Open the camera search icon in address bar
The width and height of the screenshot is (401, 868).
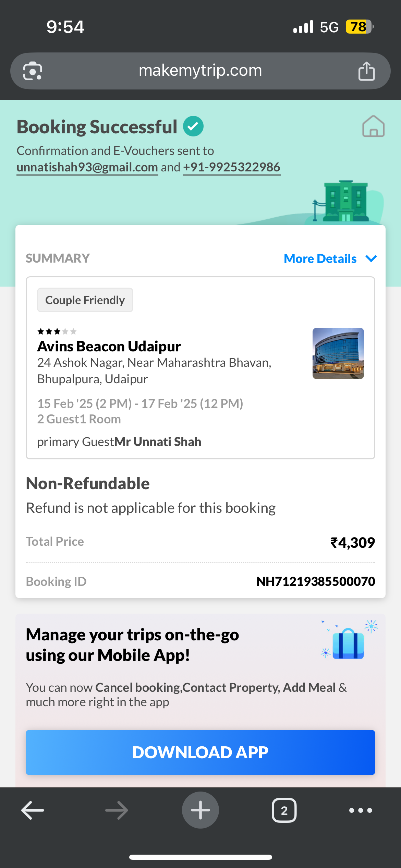[x=33, y=71]
